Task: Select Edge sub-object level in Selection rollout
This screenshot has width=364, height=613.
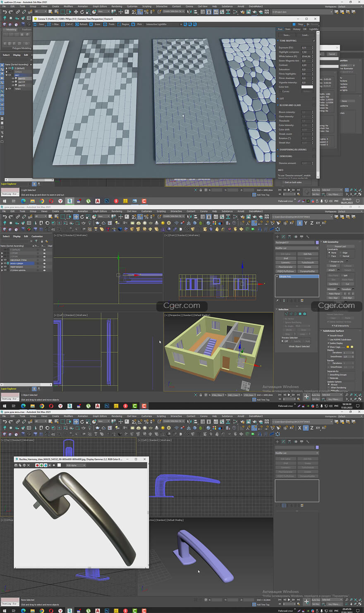Action: click(291, 314)
